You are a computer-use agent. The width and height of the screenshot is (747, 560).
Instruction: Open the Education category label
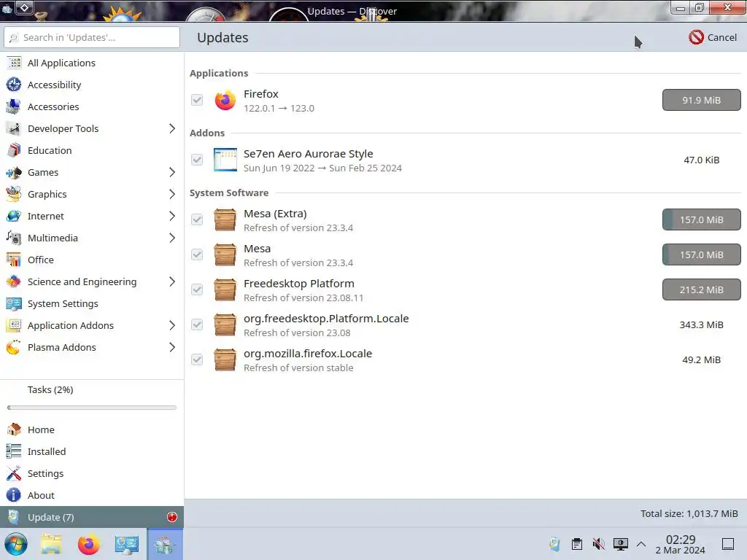50,150
